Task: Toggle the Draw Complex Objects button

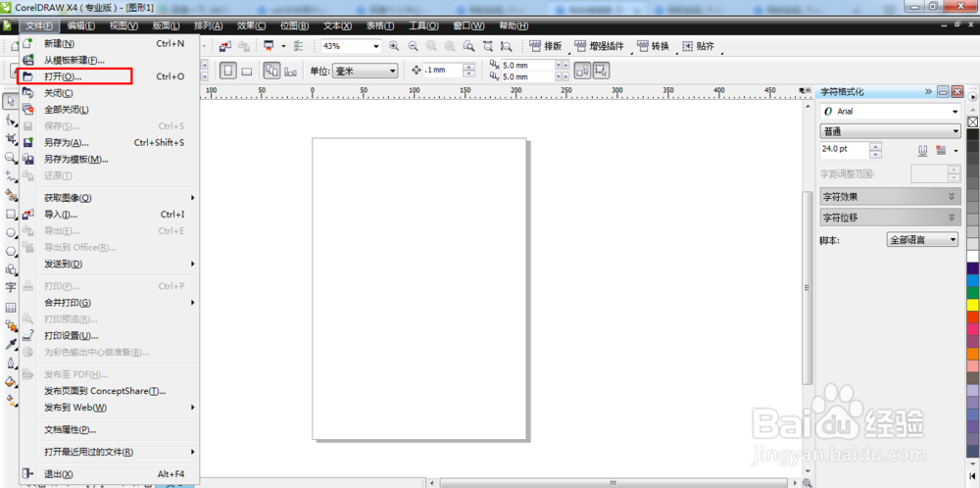Action: [x=602, y=71]
